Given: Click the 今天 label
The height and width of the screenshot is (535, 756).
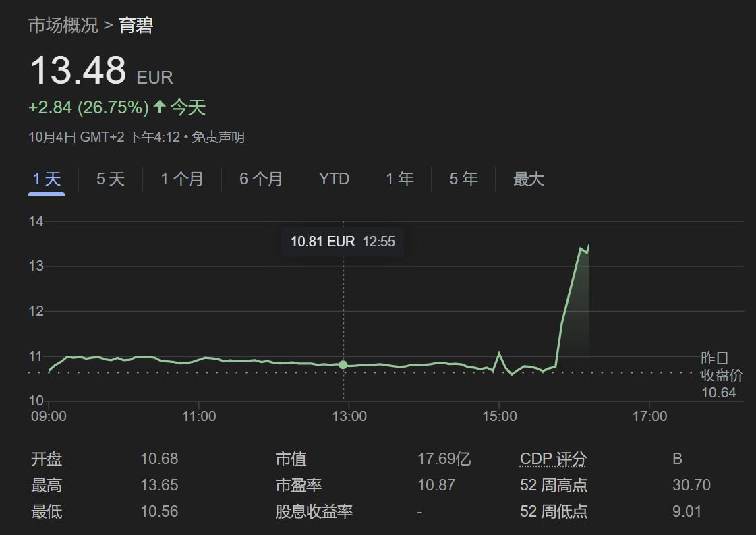Looking at the screenshot, I should tap(188, 107).
